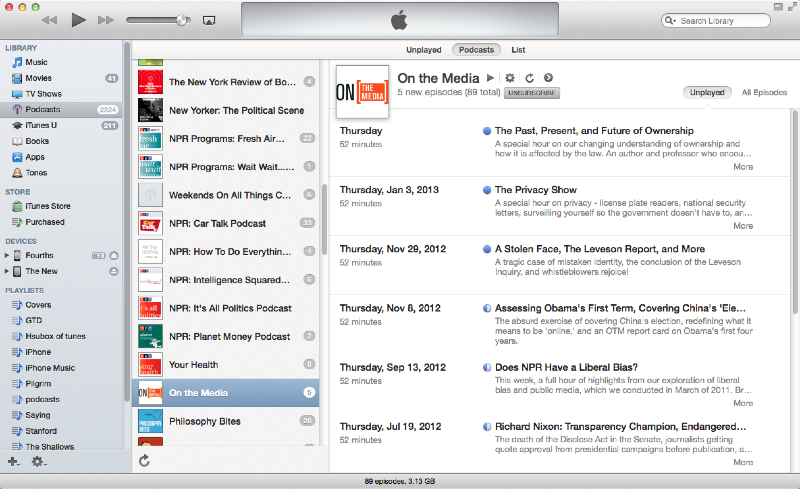Image resolution: width=800 pixels, height=489 pixels.
Task: Refresh podcasts with the list's bottom refresh icon
Action: pos(144,461)
